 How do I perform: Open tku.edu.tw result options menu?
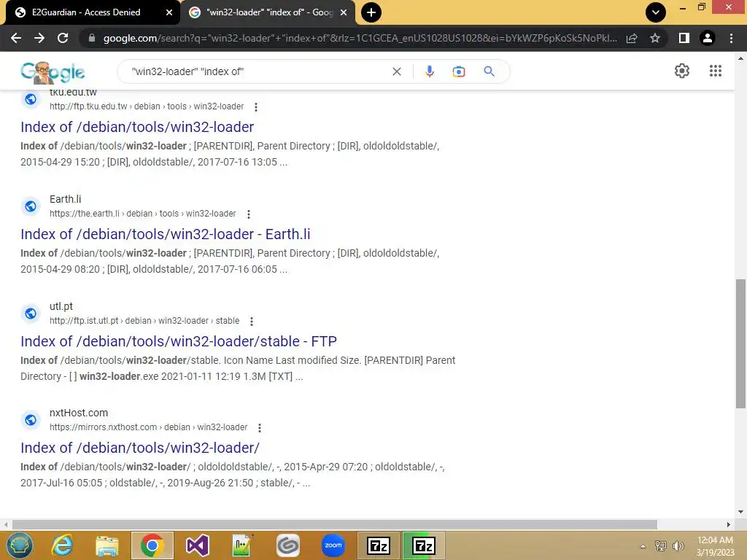[256, 107]
